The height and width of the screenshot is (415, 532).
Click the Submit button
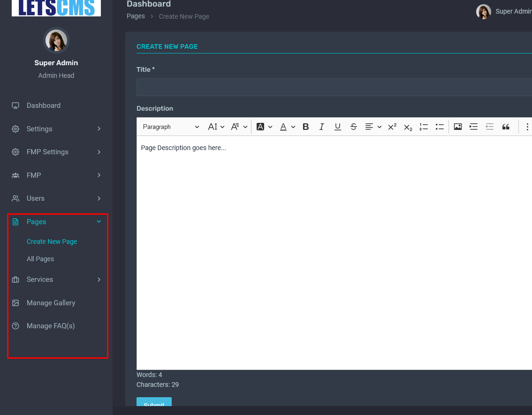click(154, 403)
